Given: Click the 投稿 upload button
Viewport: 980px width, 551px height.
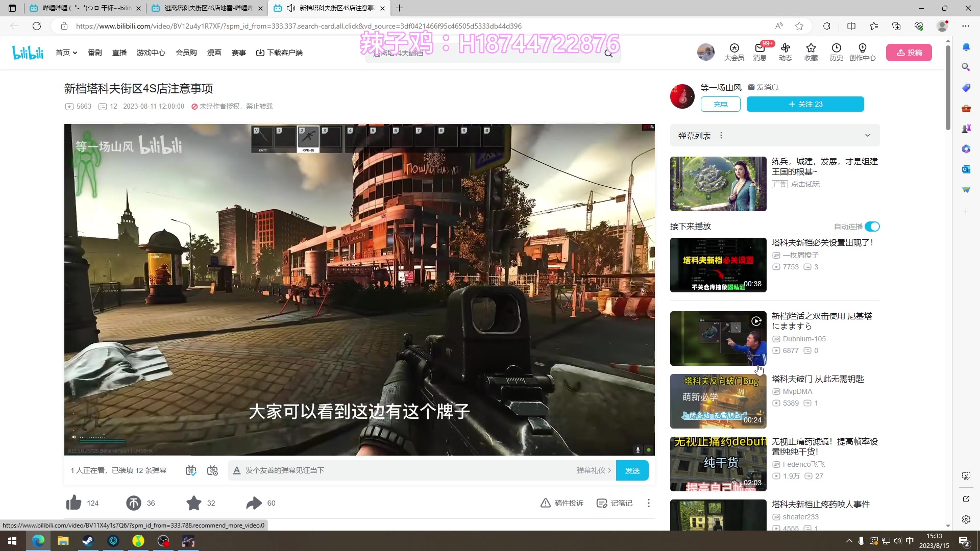Looking at the screenshot, I should 909,53.
